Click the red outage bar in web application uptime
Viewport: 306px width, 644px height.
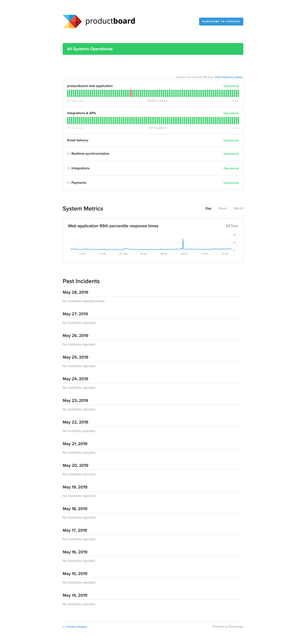point(131,93)
